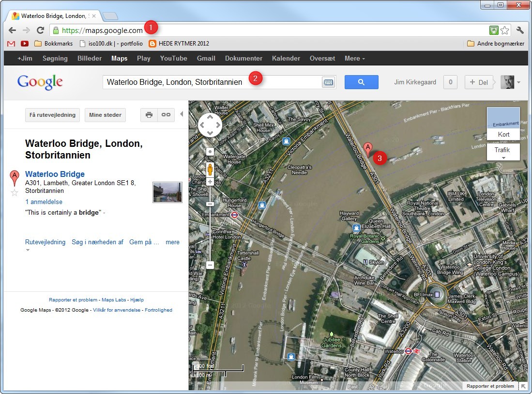Open the Hjælp link
532x394 pixels.
(x=137, y=300)
